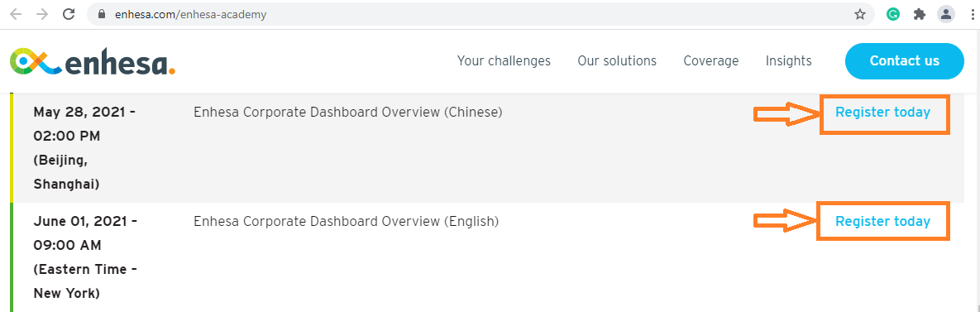Register today for the English overview
980x312 pixels.
click(x=882, y=221)
